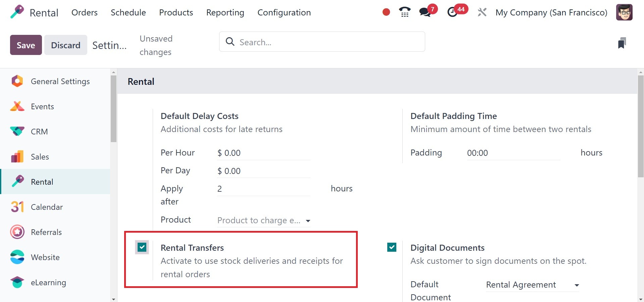Open the Reporting menu
Image resolution: width=644 pixels, height=302 pixels.
(225, 12)
